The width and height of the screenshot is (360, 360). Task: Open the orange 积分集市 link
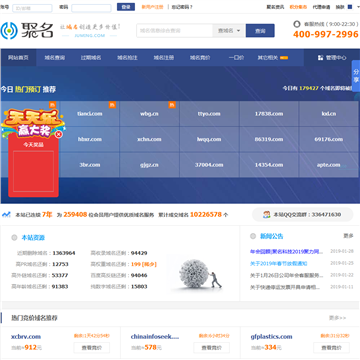[298, 7]
